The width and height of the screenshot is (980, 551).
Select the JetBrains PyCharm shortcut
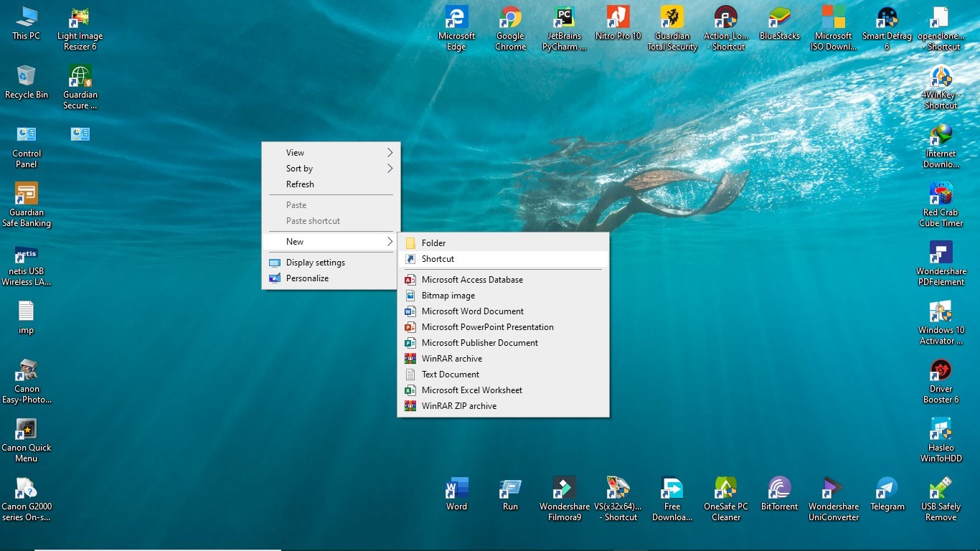coord(564,29)
